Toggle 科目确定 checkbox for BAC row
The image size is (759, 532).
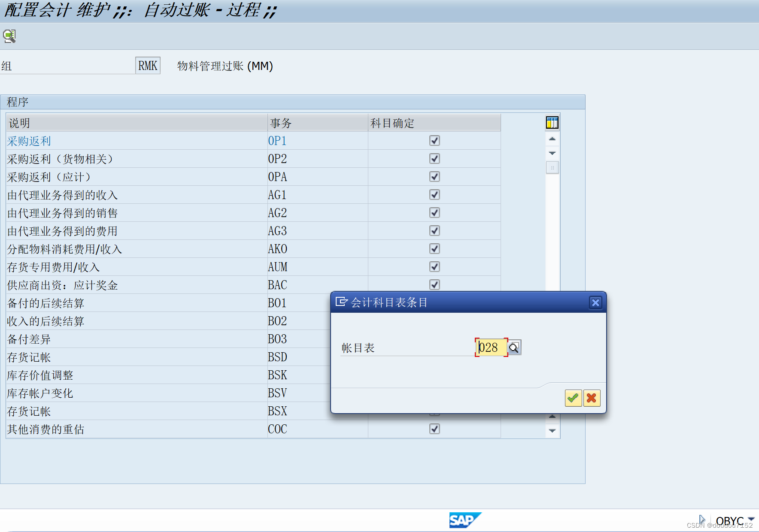click(434, 284)
